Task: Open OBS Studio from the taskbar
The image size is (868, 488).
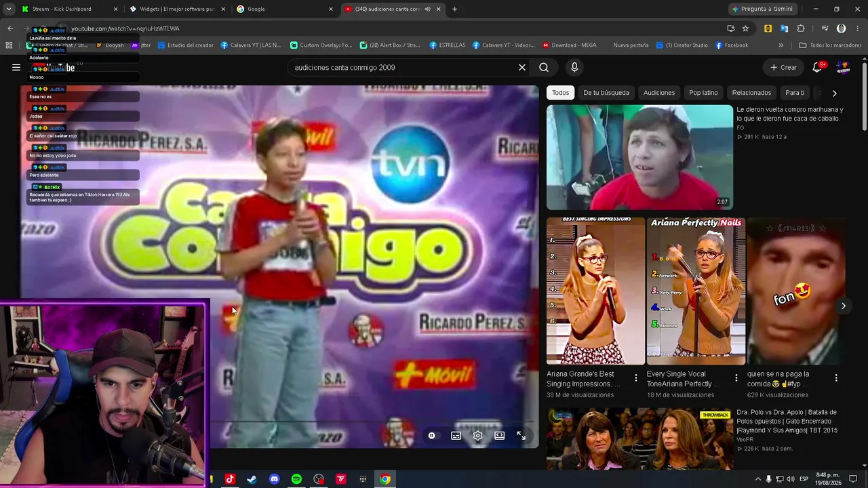Action: (319, 479)
